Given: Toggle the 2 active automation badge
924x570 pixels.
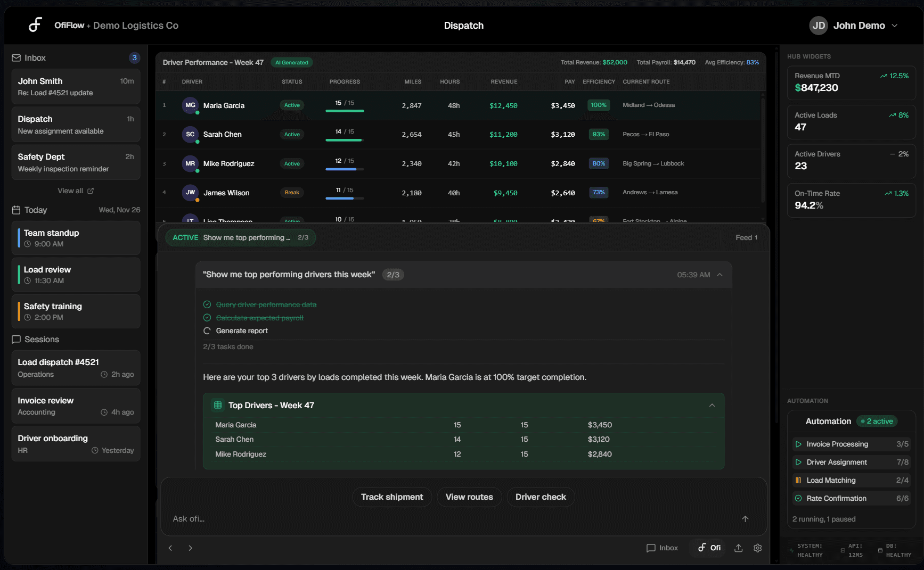Looking at the screenshot, I should (877, 421).
